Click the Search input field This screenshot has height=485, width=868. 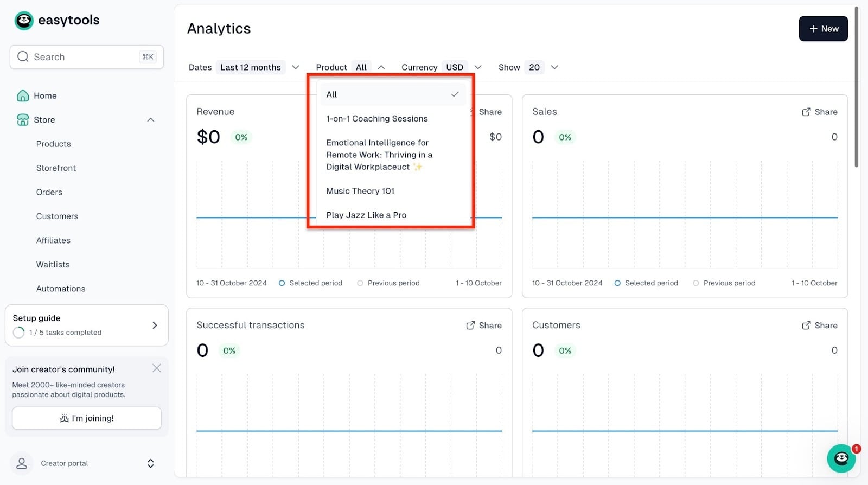(87, 57)
